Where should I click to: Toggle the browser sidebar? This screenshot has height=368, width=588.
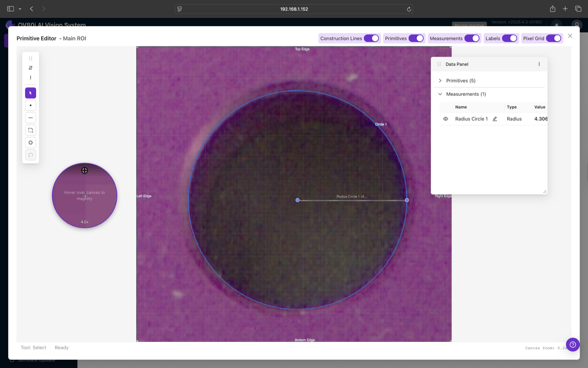tap(10, 9)
